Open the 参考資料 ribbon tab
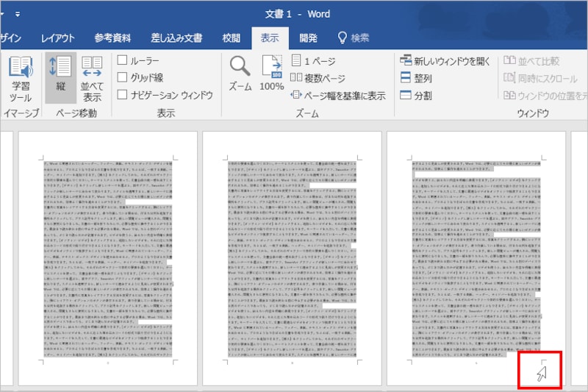Viewport: 588px width, 392px height. (x=112, y=38)
